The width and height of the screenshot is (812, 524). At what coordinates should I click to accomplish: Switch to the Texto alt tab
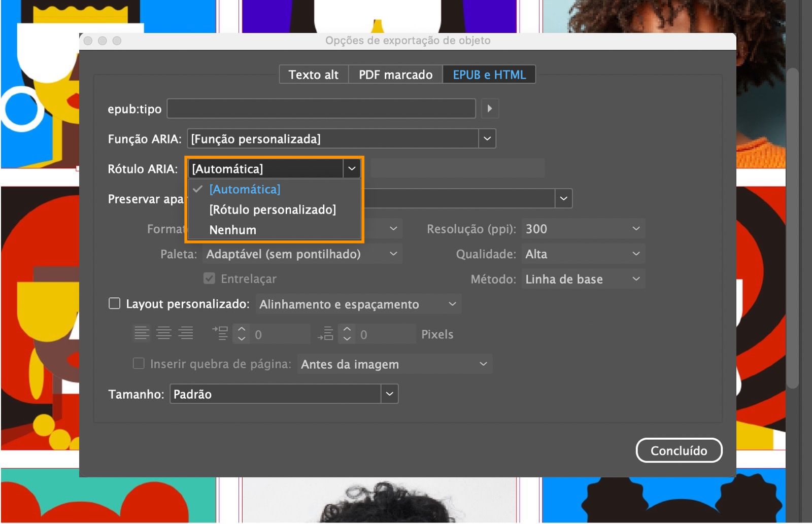click(313, 74)
